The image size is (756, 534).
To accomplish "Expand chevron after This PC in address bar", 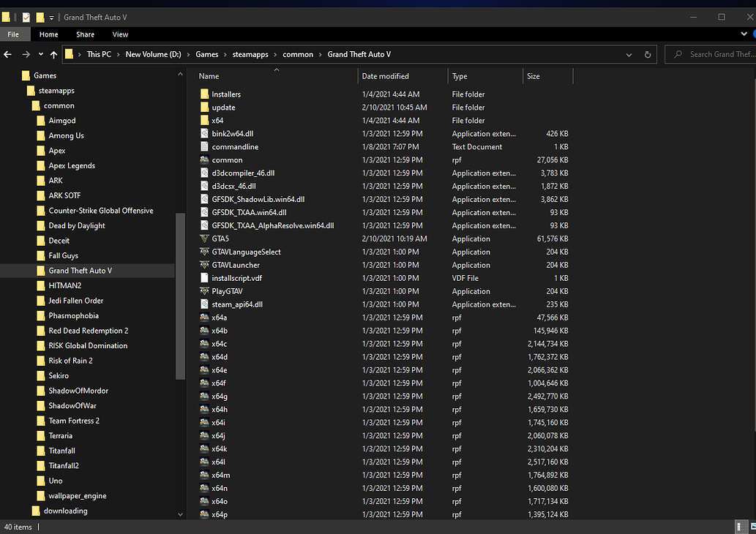I will click(118, 54).
